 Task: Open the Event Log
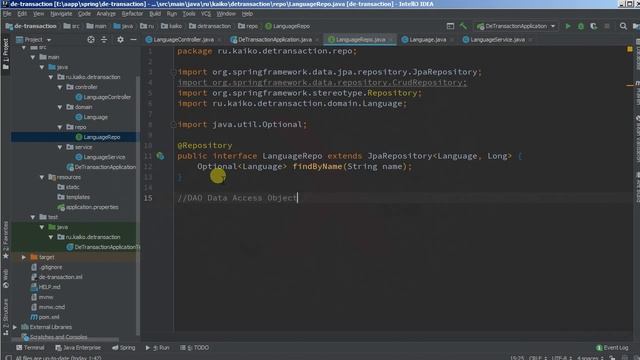tap(612, 348)
